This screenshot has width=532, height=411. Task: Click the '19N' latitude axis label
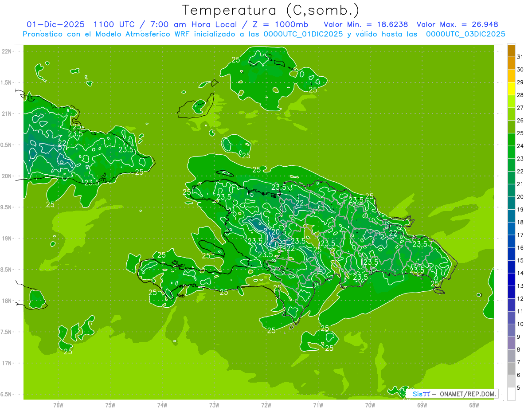coord(7,239)
